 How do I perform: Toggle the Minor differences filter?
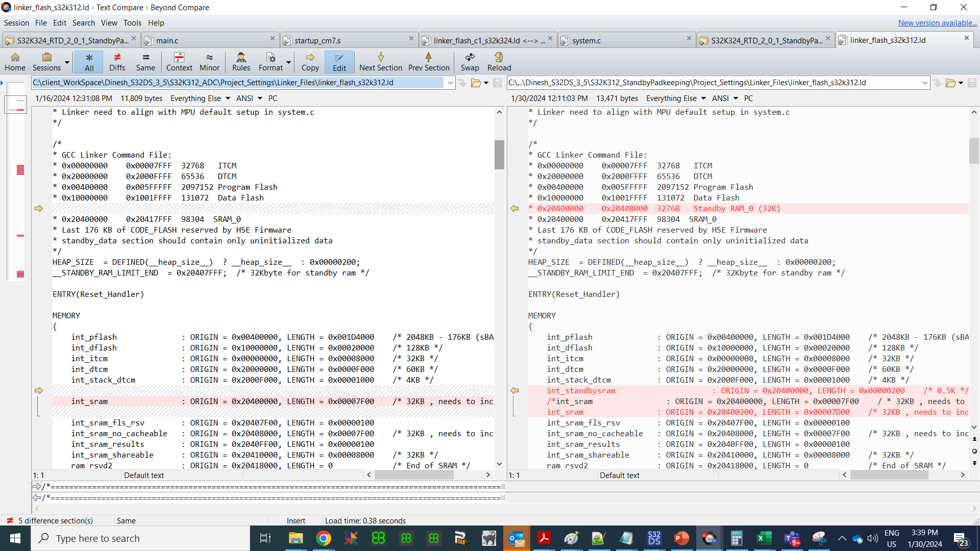(x=209, y=62)
